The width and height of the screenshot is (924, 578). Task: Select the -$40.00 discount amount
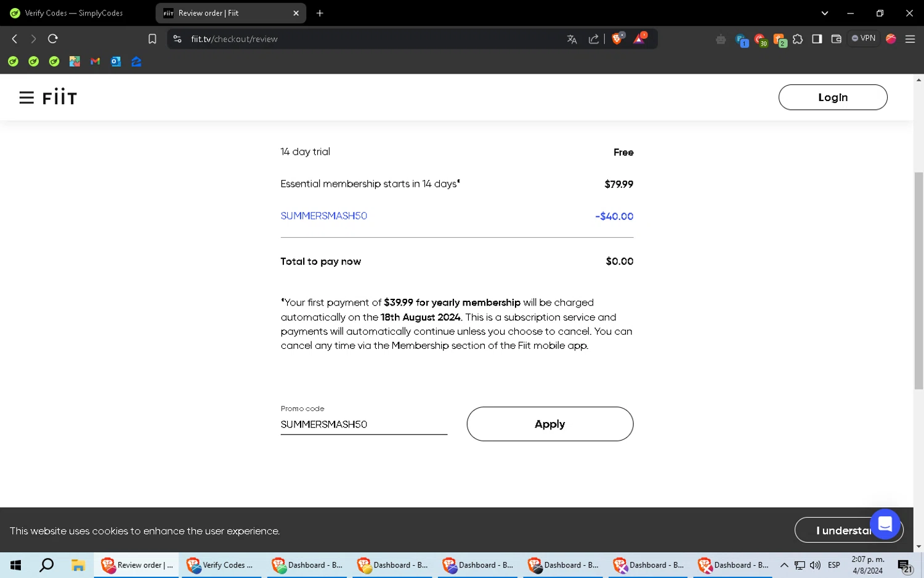tap(614, 216)
